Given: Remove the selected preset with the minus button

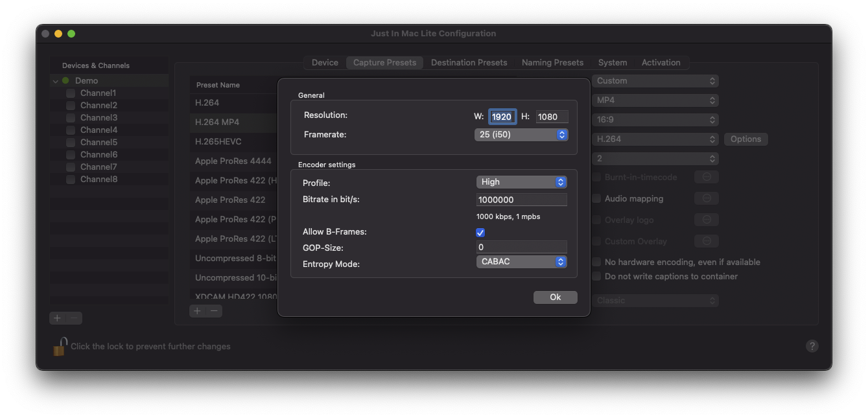Looking at the screenshot, I should [x=214, y=311].
